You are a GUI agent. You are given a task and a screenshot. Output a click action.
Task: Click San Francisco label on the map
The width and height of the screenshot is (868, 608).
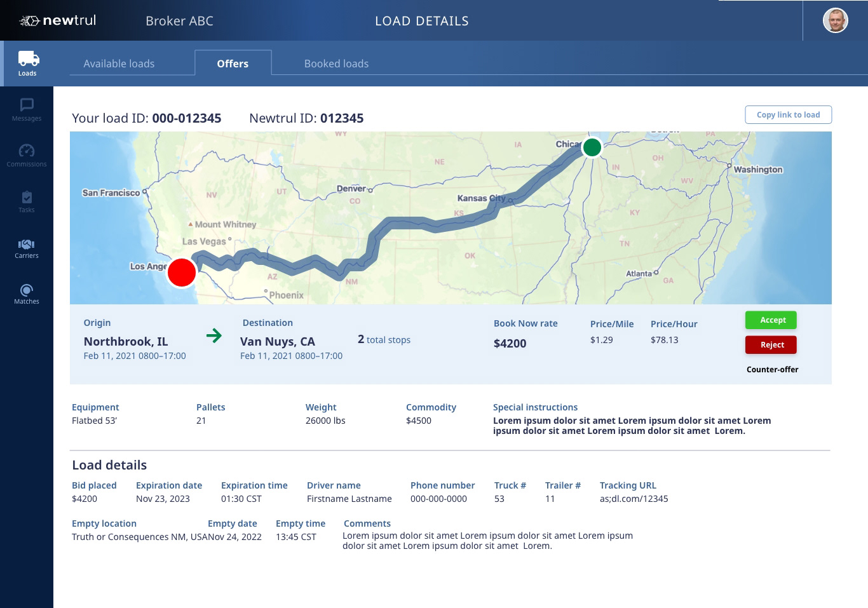tap(111, 193)
